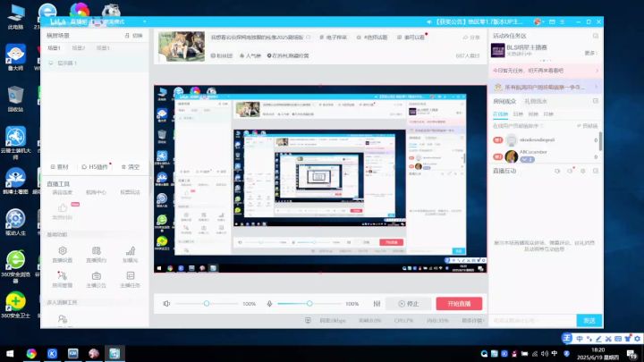
Task: Click the 清空 clear scene button
Action: coord(131,167)
